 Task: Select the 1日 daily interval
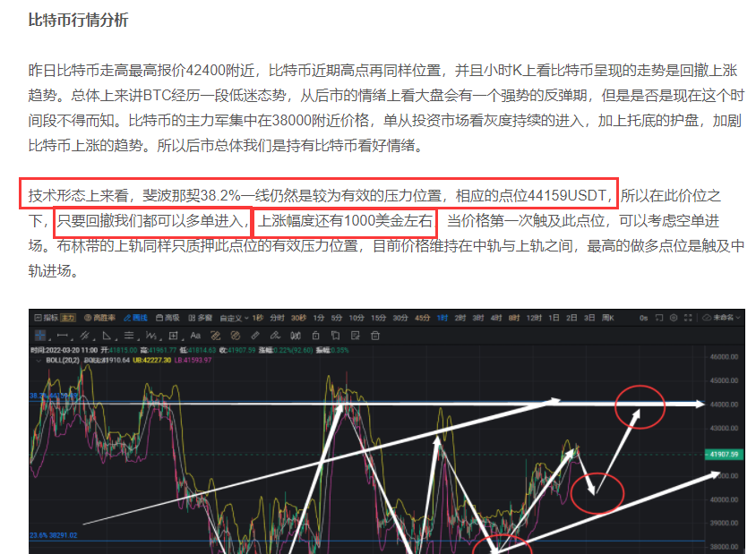coord(554,318)
